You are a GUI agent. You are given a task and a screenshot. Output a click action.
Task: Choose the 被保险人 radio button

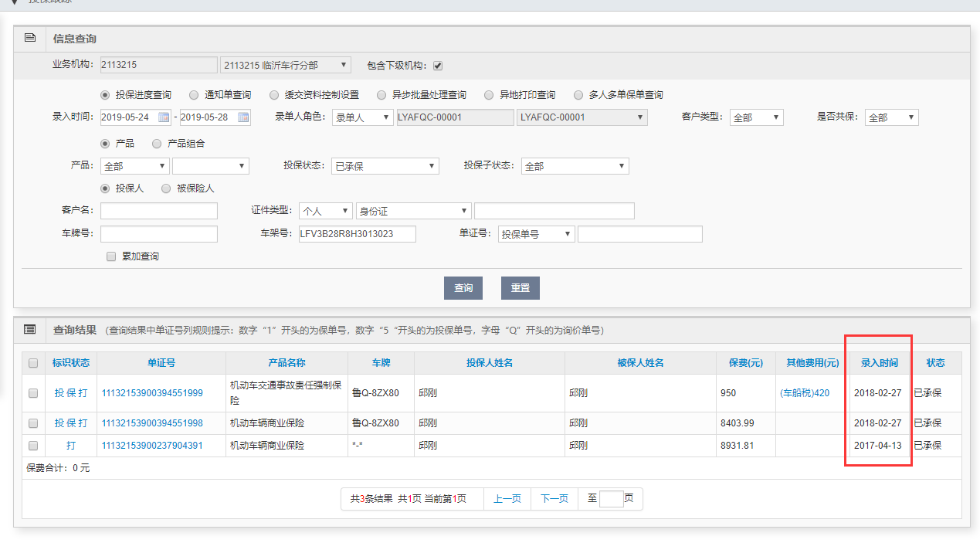click(x=166, y=188)
